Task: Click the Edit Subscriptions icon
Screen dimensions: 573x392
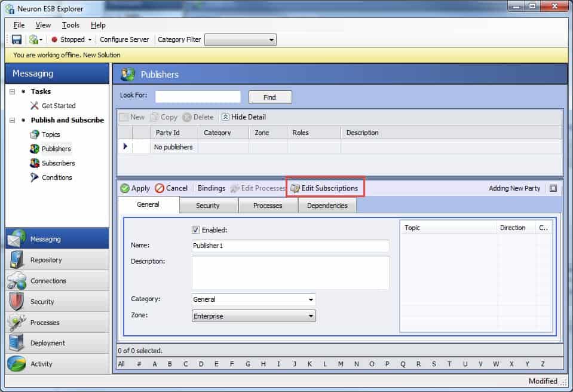Action: [295, 188]
